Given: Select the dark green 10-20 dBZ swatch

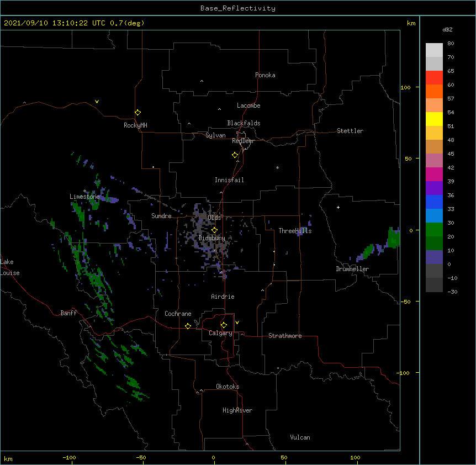Looking at the screenshot, I should pos(434,243).
